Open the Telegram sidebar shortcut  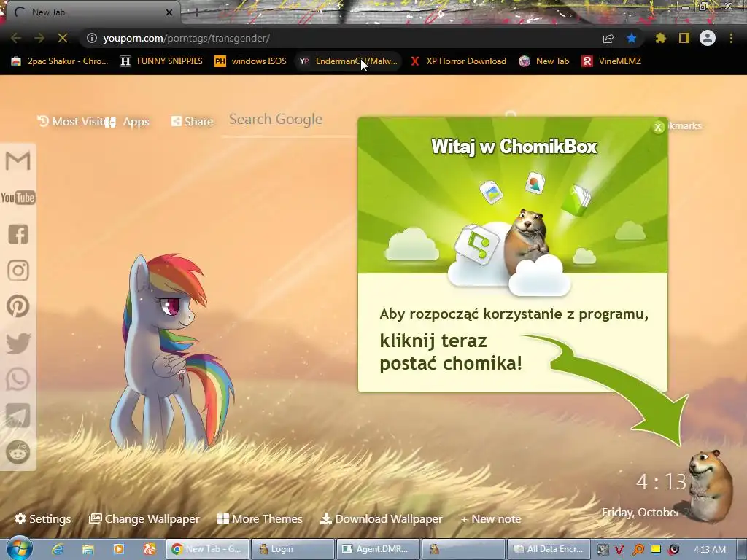tap(18, 415)
